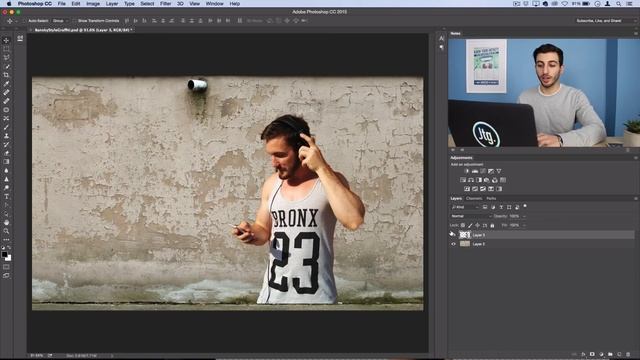Add a Photo Filter adjustment

tap(487, 180)
